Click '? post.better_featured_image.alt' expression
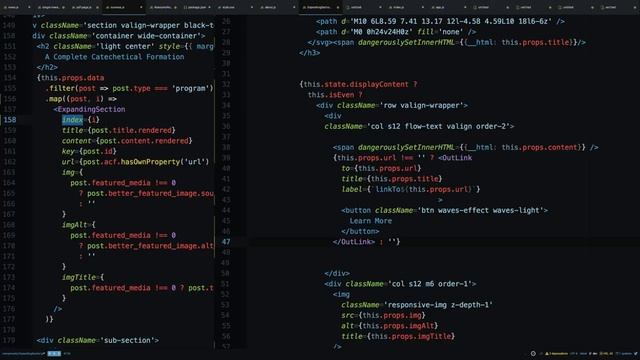Viewport: 640px width, 360px height. [146, 246]
